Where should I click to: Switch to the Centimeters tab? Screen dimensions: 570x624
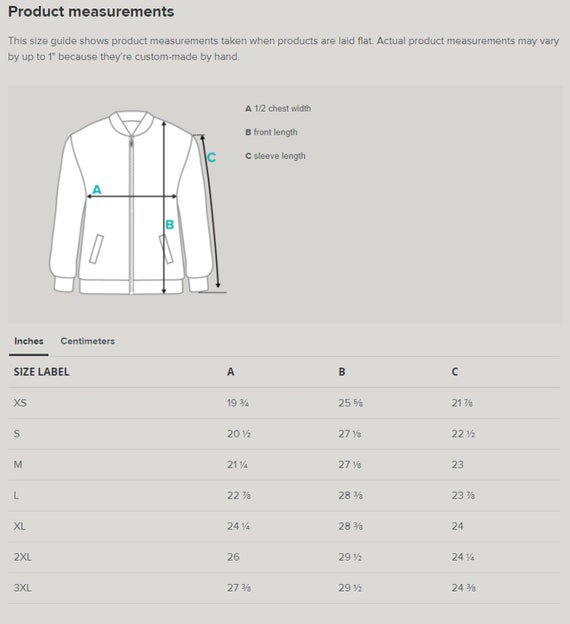coord(88,341)
